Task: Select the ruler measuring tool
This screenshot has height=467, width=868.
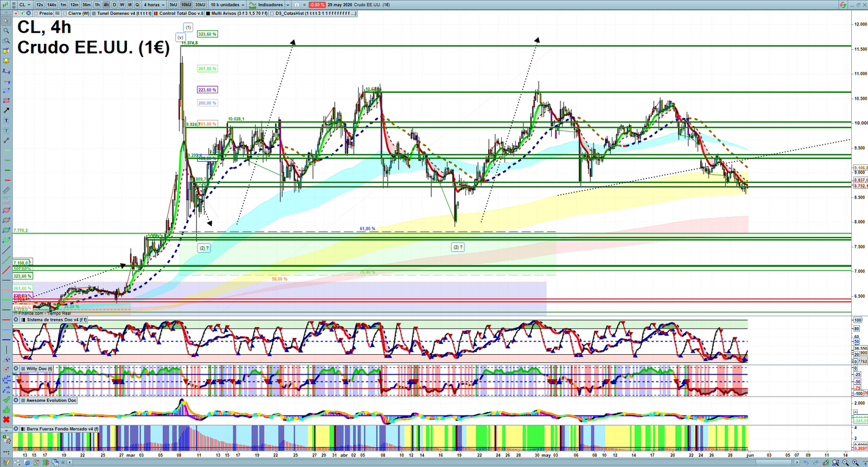Action: click(x=6, y=190)
